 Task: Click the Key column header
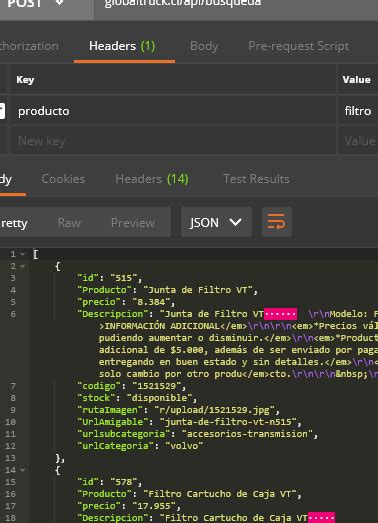(x=25, y=80)
